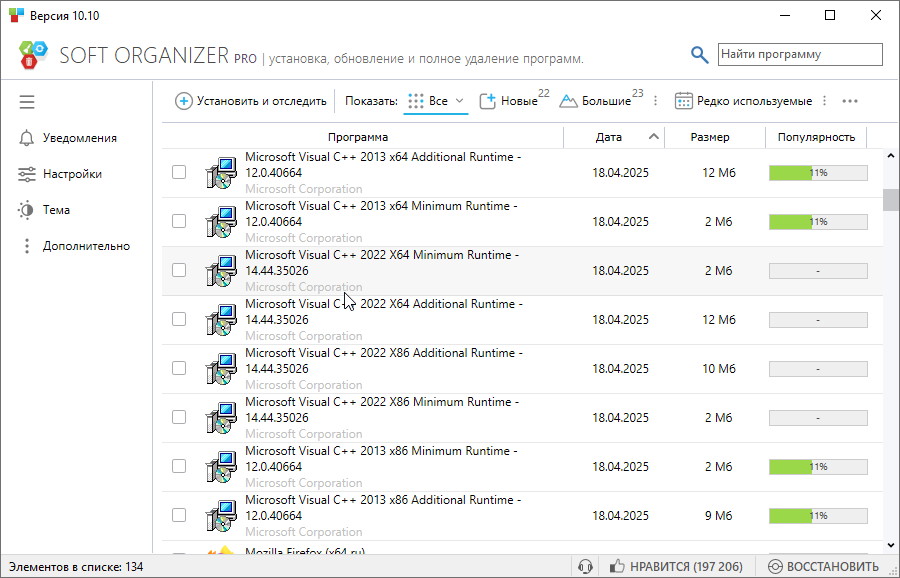
Task: Click the ВОССТАНОВИТЬ button
Action: (x=824, y=567)
